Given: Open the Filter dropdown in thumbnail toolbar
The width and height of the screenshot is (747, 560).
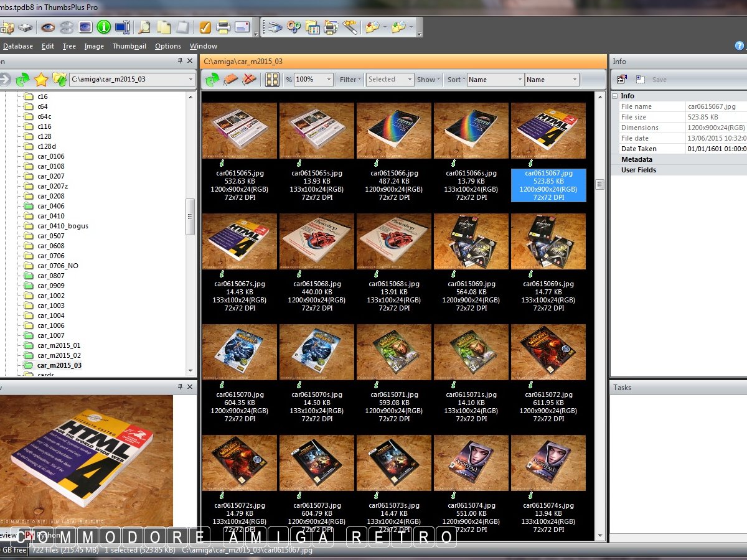Looking at the screenshot, I should pyautogui.click(x=350, y=80).
